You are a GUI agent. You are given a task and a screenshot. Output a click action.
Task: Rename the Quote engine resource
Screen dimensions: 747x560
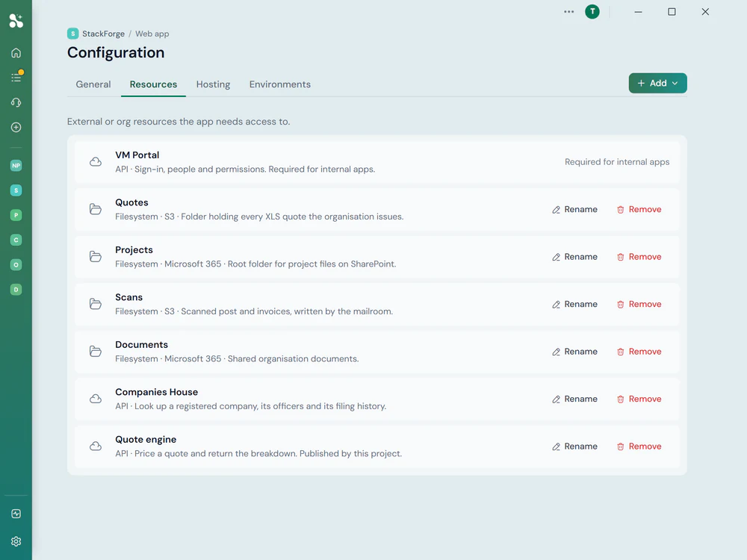574,447
